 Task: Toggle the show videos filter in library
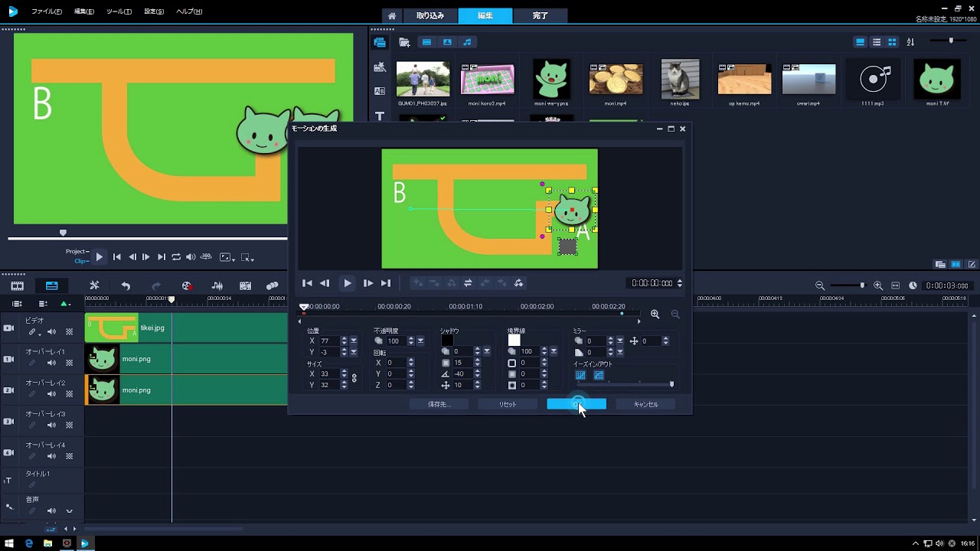(x=427, y=42)
